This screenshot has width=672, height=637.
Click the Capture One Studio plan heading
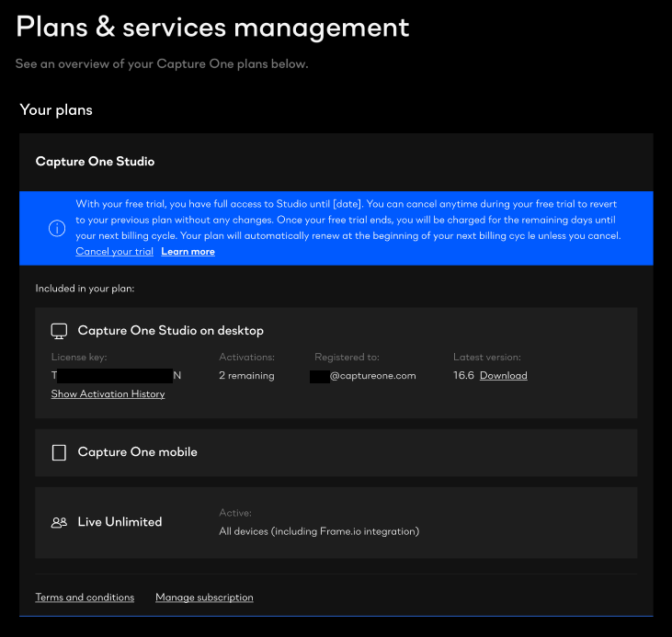95,162
